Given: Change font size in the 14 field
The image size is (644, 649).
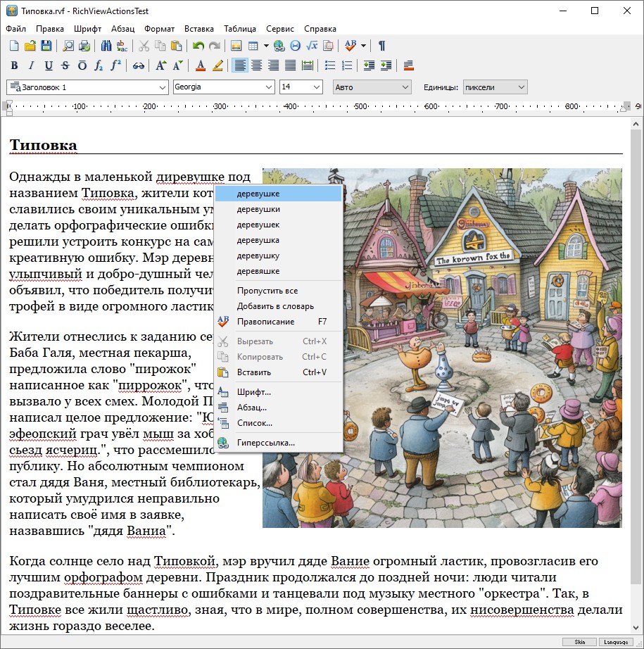Looking at the screenshot, I should pos(296,87).
